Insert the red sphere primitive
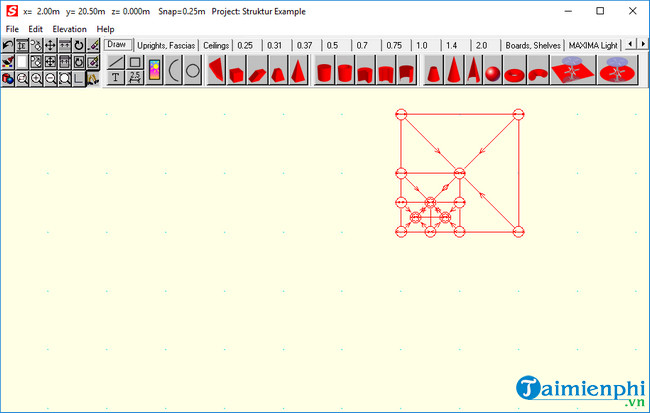The image size is (650, 413). click(x=492, y=72)
